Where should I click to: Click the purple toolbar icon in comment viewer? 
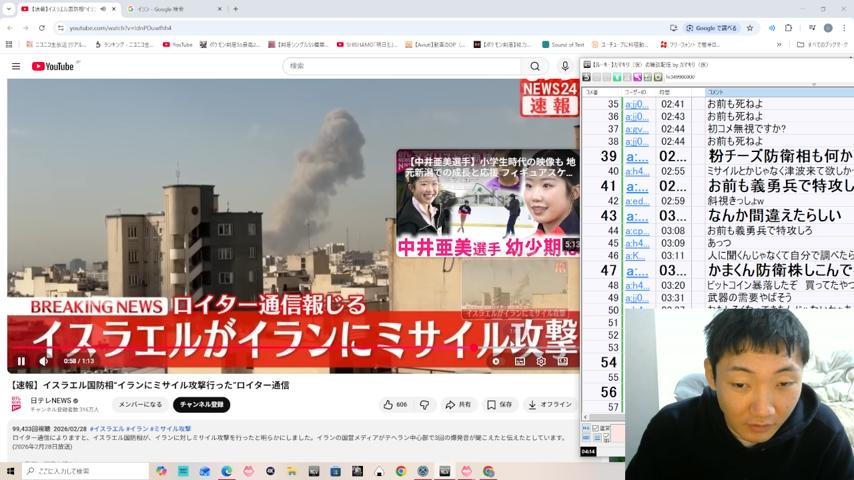click(x=637, y=77)
